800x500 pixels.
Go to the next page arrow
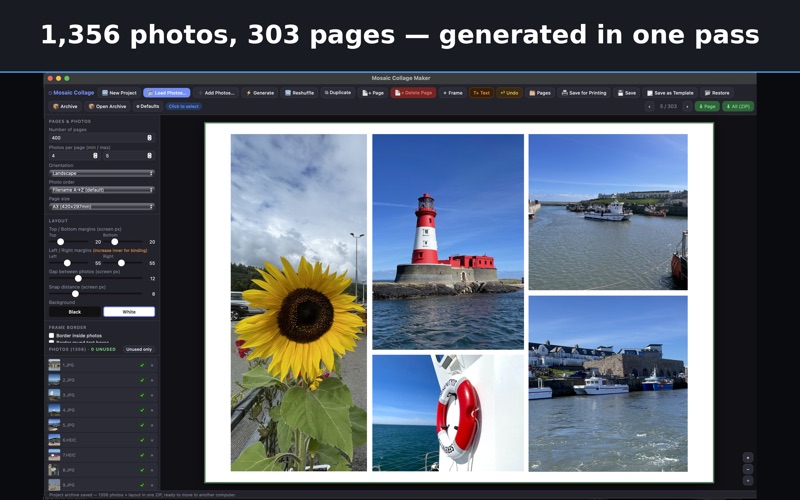pos(687,107)
